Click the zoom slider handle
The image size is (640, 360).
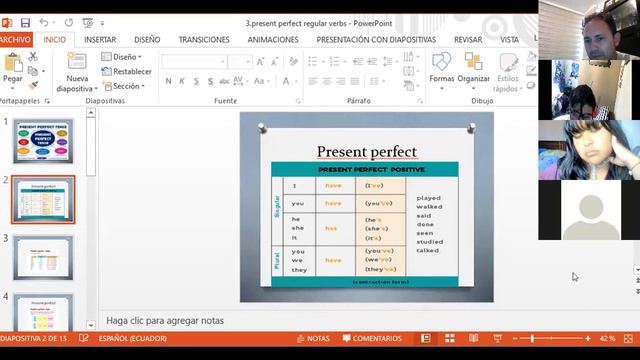(532, 338)
